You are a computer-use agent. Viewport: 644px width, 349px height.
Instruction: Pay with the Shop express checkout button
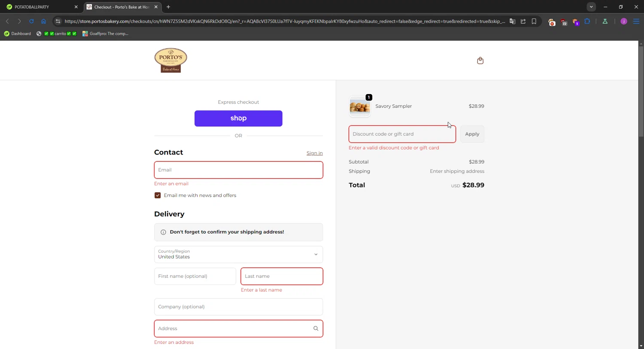point(238,118)
